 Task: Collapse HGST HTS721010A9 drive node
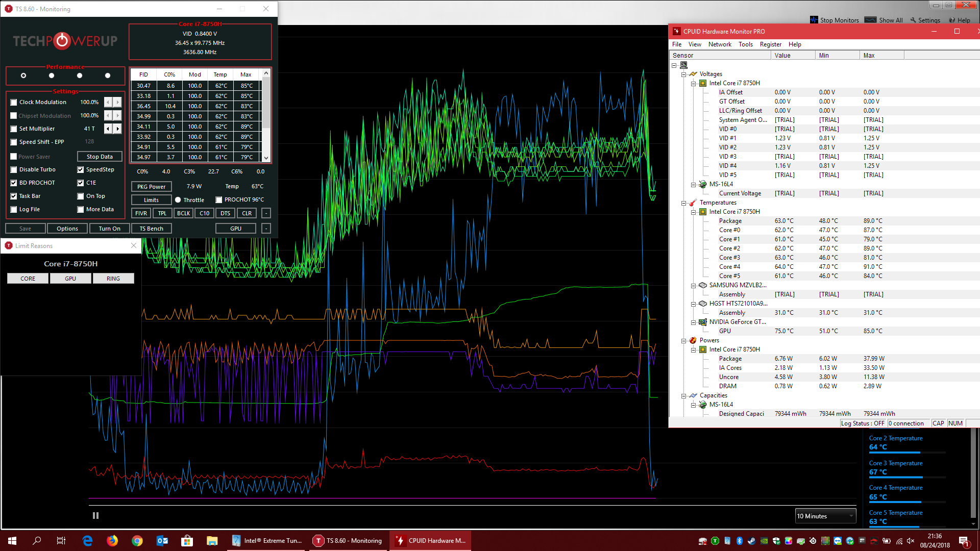(693, 304)
